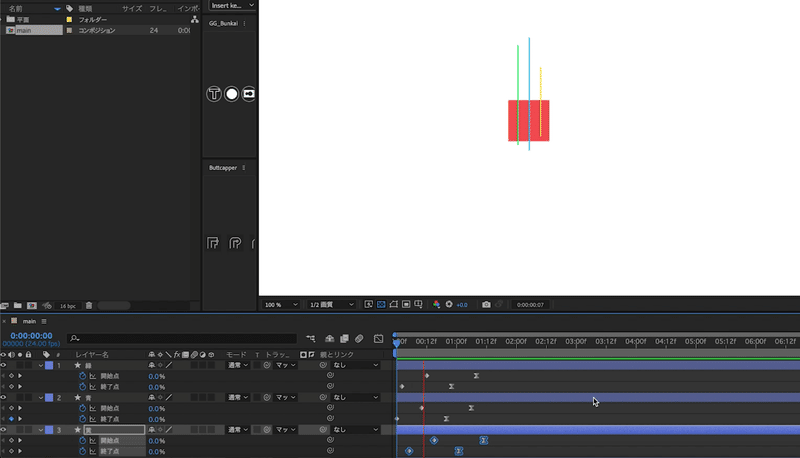This screenshot has height=458, width=800.
Task: Click stopwatch for layer 2 終了点
Action: click(83, 419)
